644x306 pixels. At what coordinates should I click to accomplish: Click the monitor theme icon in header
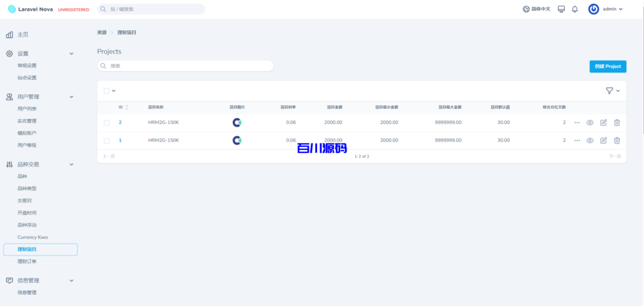pyautogui.click(x=561, y=9)
